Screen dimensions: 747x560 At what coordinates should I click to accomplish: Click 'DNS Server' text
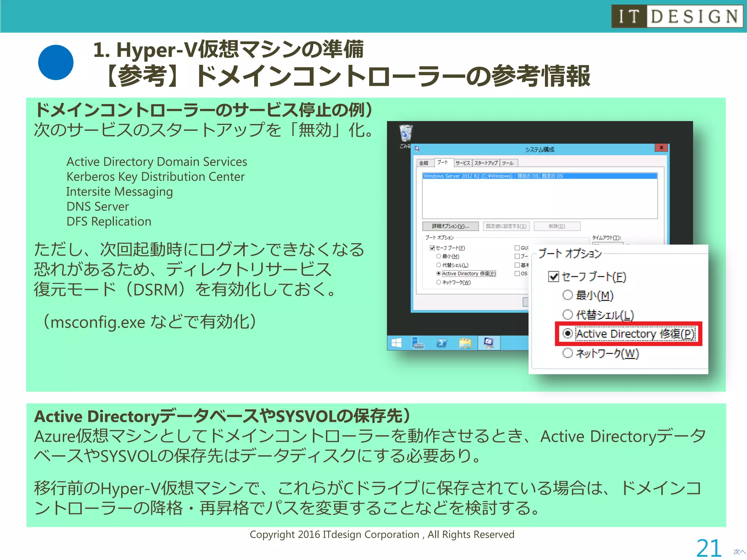point(98,207)
